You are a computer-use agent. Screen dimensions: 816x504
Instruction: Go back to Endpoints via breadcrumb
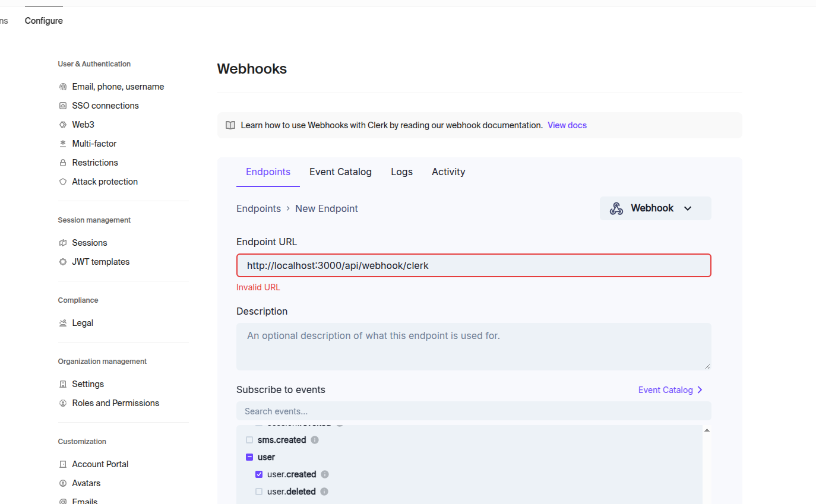click(258, 208)
